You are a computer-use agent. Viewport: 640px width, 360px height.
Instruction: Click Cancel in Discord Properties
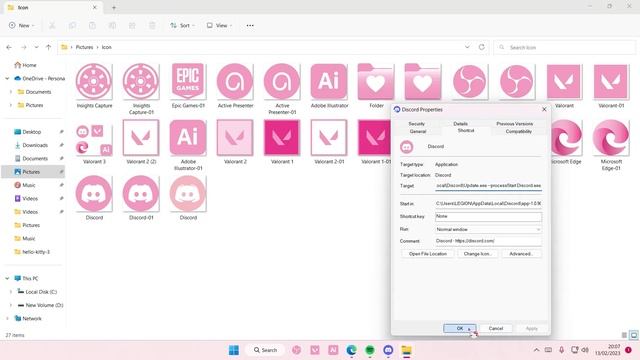click(x=496, y=328)
